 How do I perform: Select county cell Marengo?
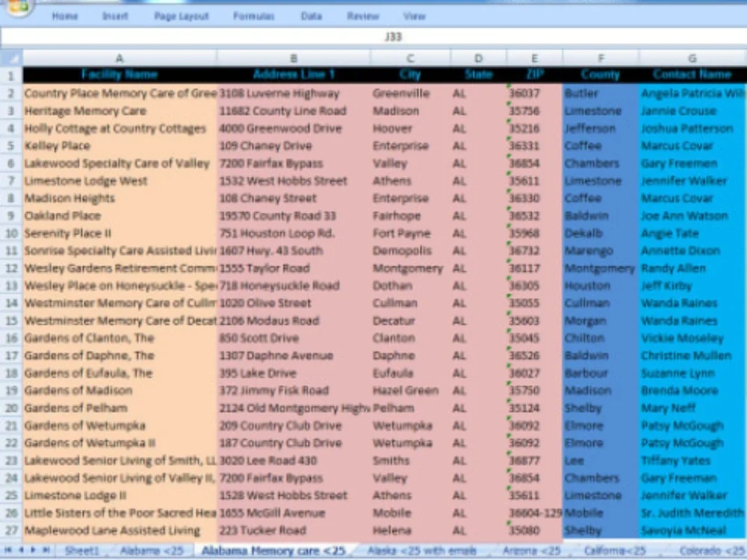tap(601, 250)
